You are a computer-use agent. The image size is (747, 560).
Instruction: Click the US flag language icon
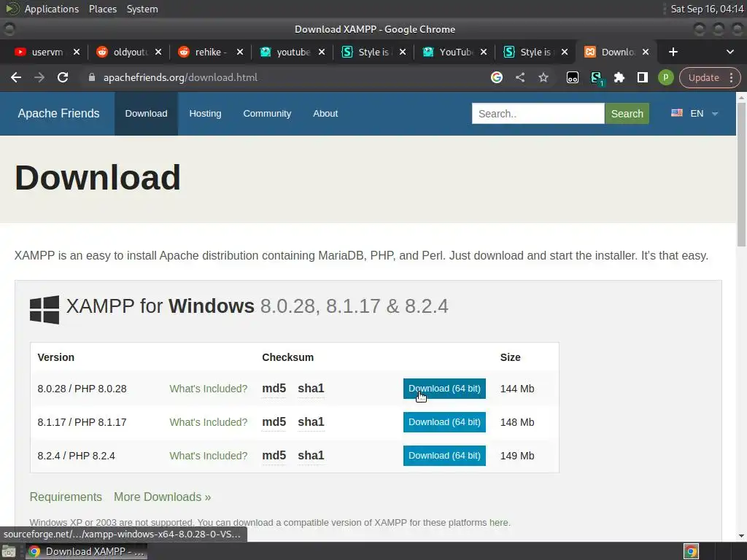pos(677,113)
